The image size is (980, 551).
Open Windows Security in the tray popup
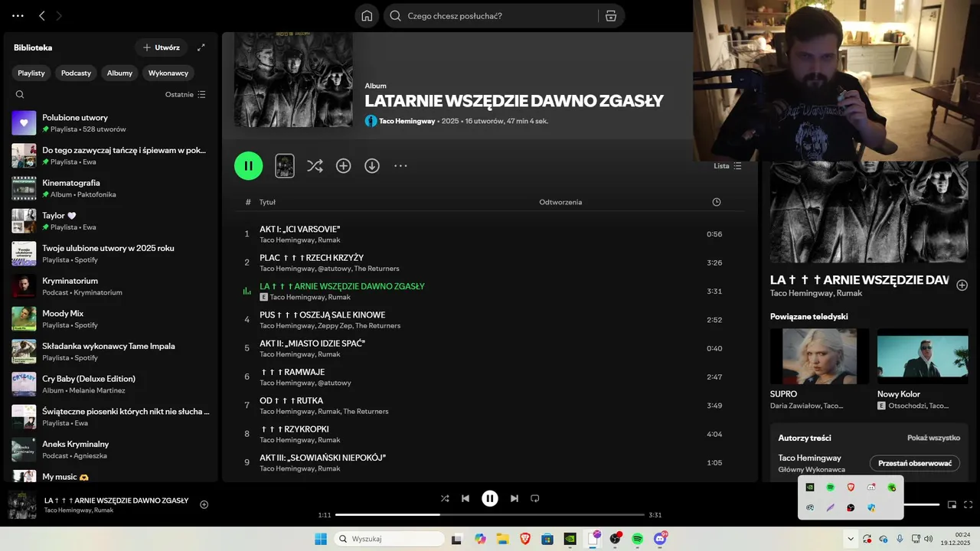click(871, 507)
